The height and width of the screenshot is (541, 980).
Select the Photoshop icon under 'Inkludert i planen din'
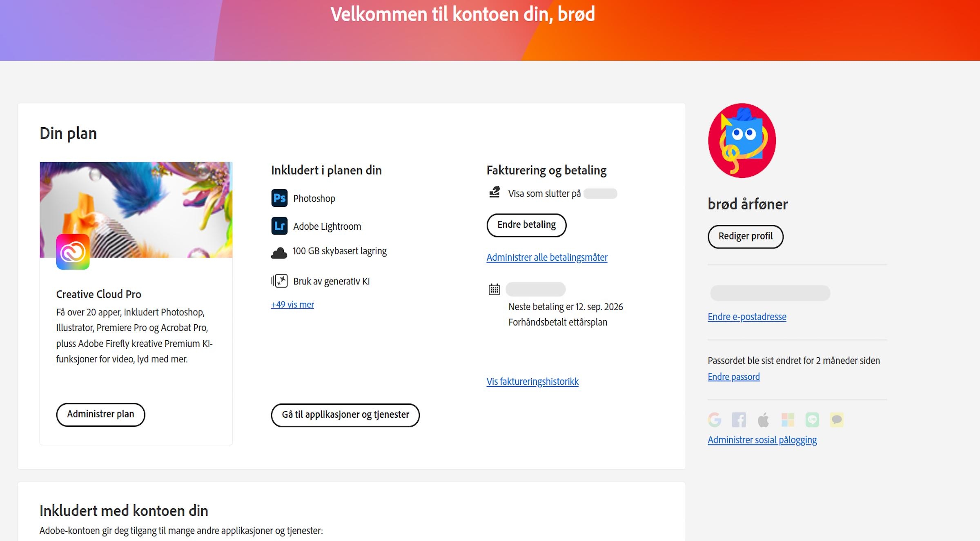279,198
